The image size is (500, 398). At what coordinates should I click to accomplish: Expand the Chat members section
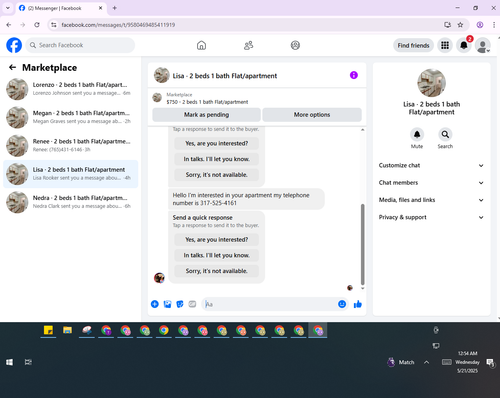tap(431, 183)
